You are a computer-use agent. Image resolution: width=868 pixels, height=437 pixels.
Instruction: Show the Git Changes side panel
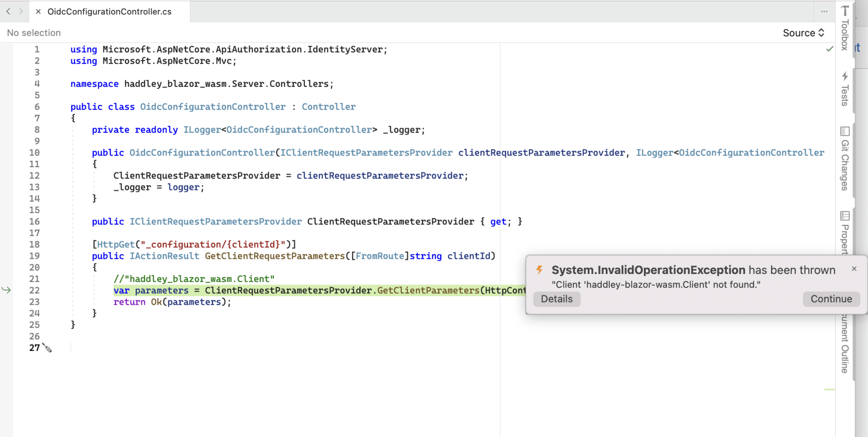click(845, 159)
